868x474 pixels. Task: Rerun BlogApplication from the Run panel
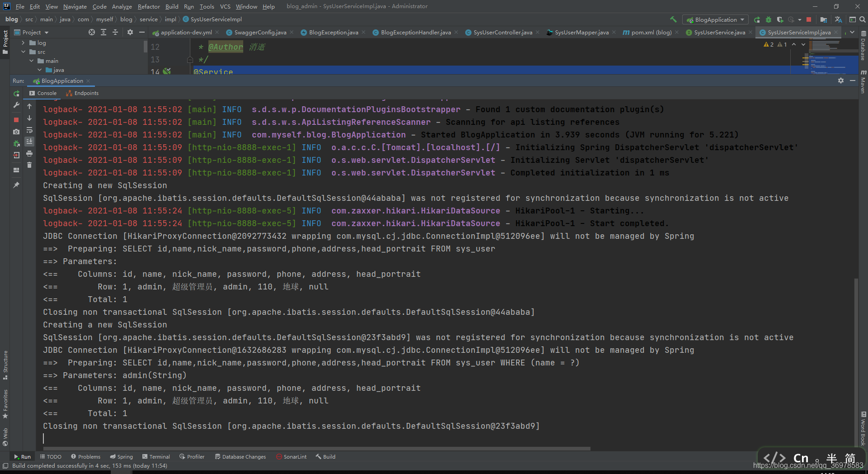(16, 94)
